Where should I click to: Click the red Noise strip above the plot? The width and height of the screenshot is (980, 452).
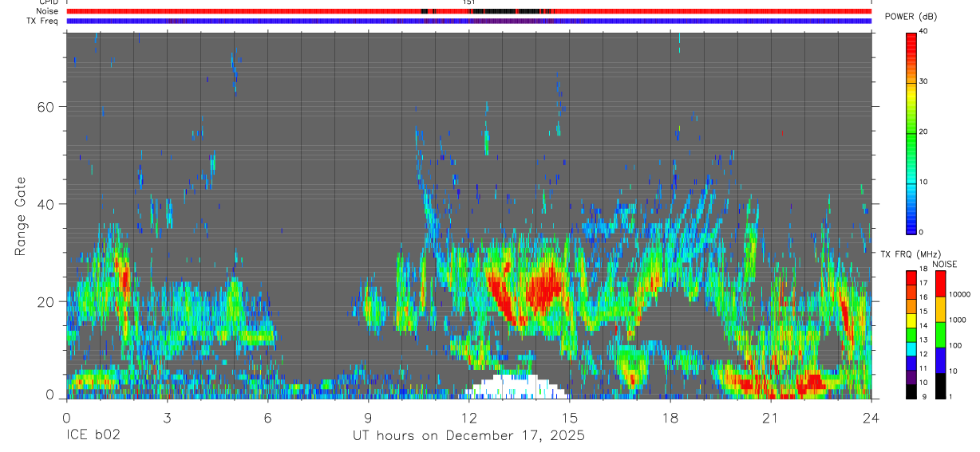(x=469, y=11)
